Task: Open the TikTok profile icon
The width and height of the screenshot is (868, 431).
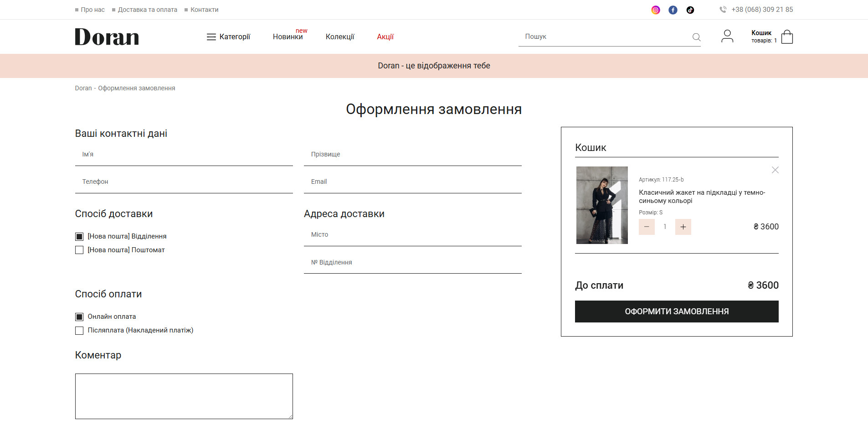Action: (x=690, y=10)
